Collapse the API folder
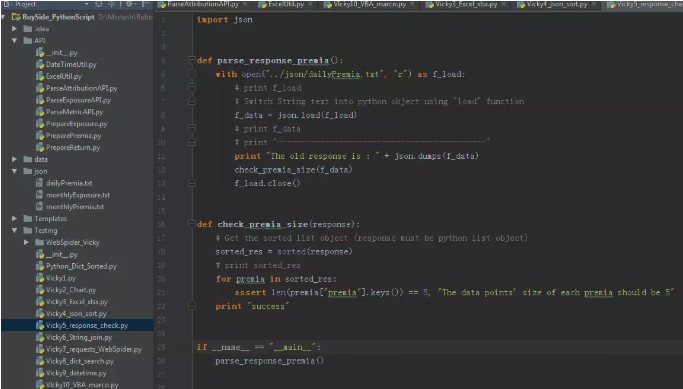This screenshot has width=683, height=389. pyautogui.click(x=14, y=41)
